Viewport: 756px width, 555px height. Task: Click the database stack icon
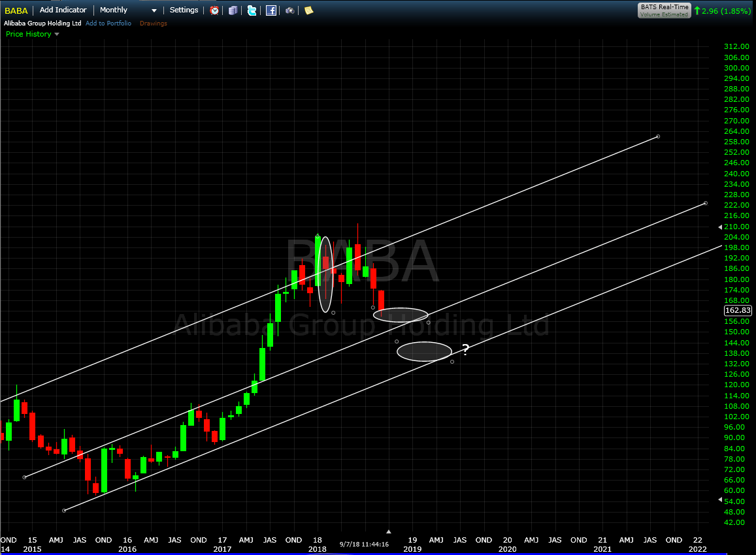[x=233, y=10]
